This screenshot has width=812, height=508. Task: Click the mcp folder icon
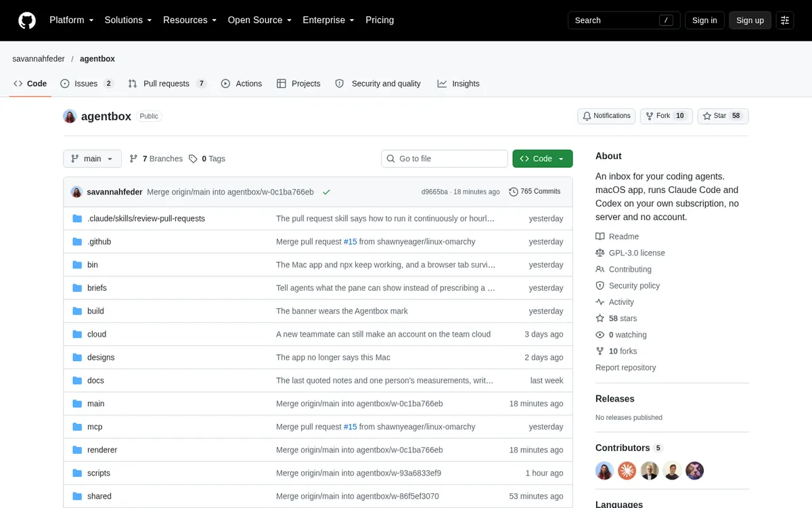tap(77, 427)
